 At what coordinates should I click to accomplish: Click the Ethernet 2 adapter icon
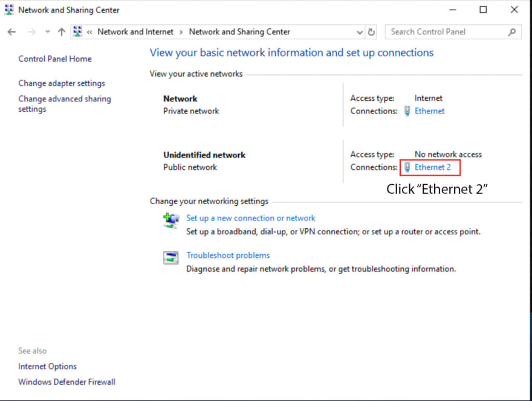click(407, 167)
